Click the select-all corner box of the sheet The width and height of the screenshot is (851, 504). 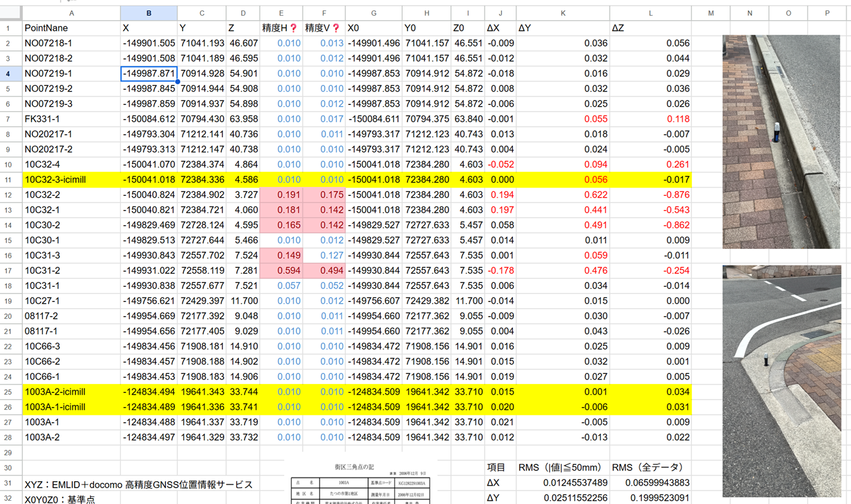[11, 13]
